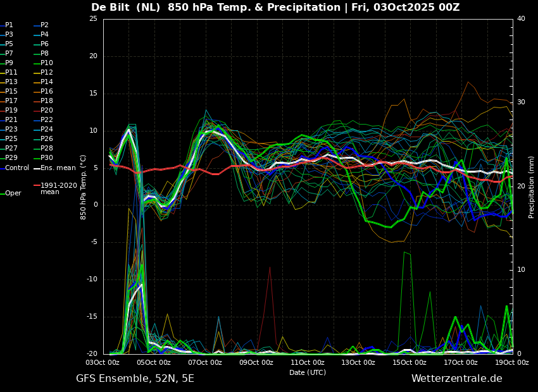
Task: Select the P7 legend entry
Action: [x=6, y=54]
